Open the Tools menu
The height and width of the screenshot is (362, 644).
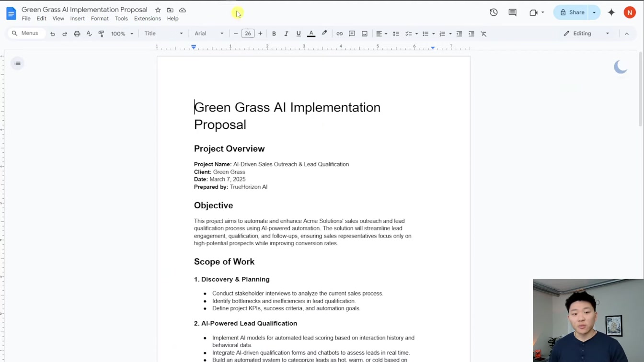[x=121, y=19]
